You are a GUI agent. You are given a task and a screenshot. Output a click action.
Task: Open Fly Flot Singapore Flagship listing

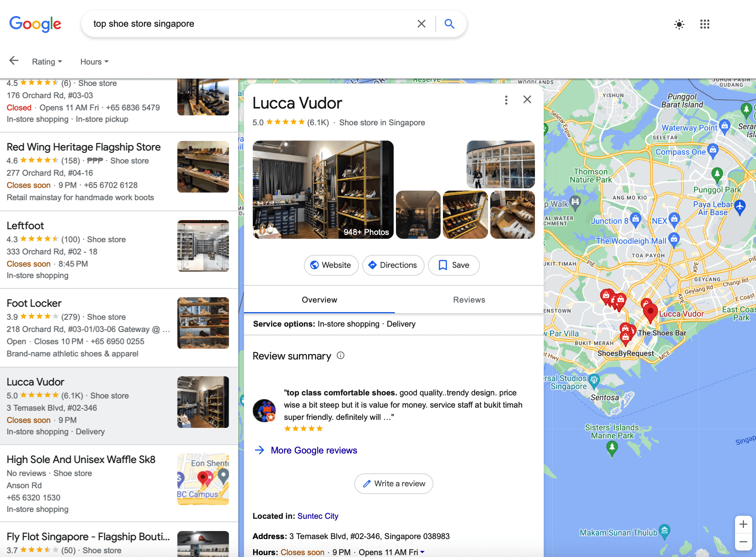(x=118, y=540)
